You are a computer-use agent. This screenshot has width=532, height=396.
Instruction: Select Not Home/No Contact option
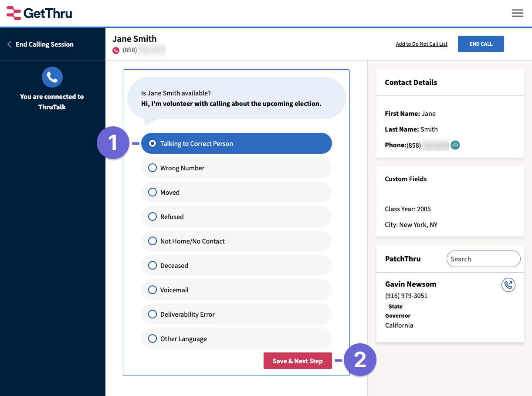[x=237, y=241]
